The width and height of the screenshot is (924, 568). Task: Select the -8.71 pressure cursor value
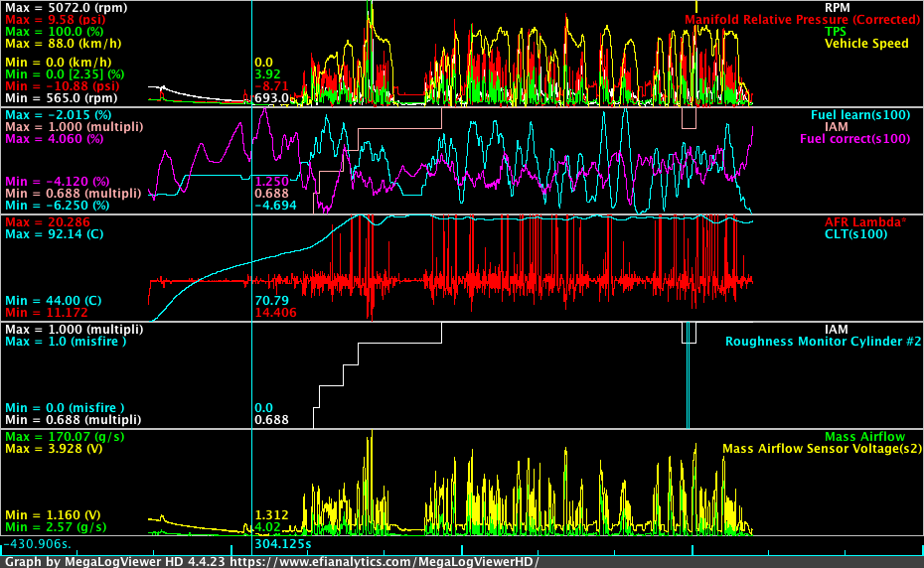(271, 86)
